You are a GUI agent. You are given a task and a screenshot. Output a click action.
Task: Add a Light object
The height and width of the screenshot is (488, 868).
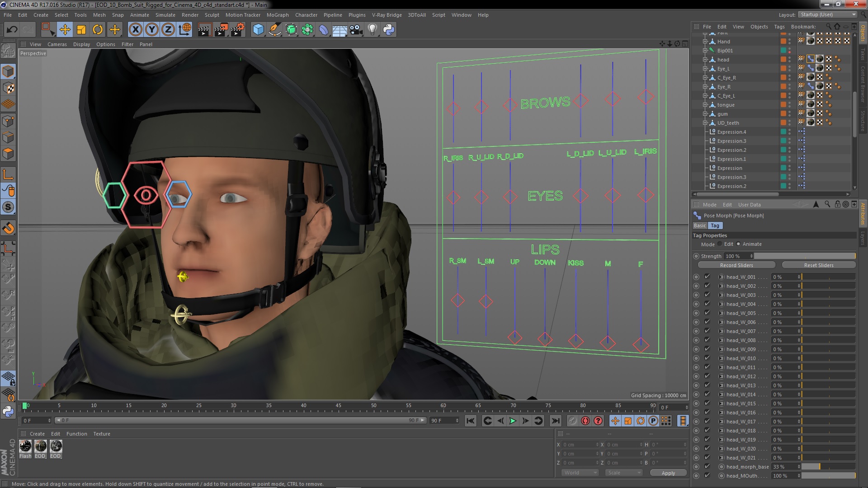(x=373, y=30)
